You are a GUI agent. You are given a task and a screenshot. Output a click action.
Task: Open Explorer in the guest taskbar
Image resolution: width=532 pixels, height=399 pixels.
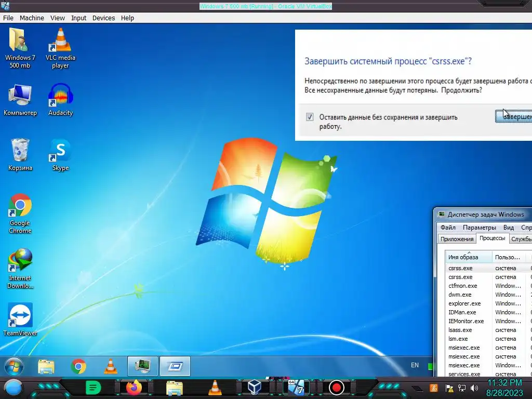(x=46, y=366)
